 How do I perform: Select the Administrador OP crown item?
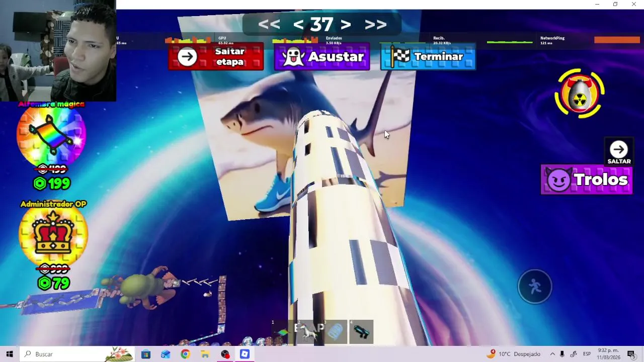pyautogui.click(x=53, y=234)
